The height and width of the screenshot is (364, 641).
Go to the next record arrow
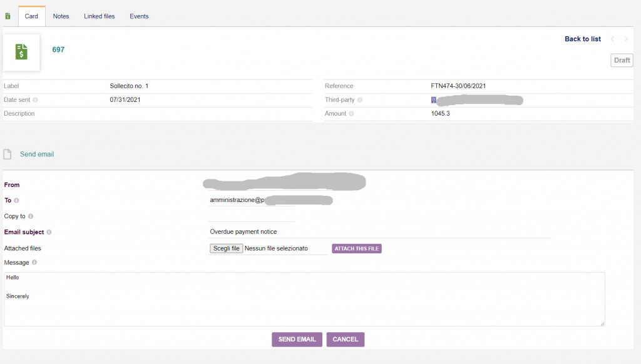[x=626, y=39]
